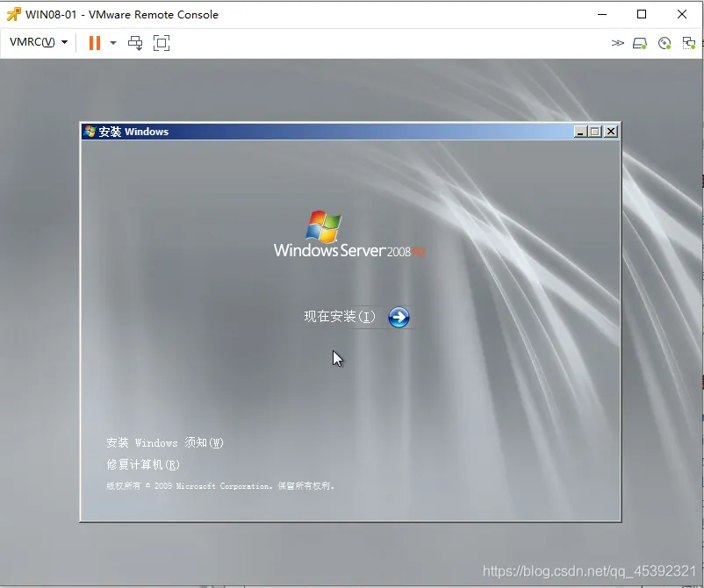Minimize the VMware Remote Console window
The image size is (704, 588).
pos(602,14)
